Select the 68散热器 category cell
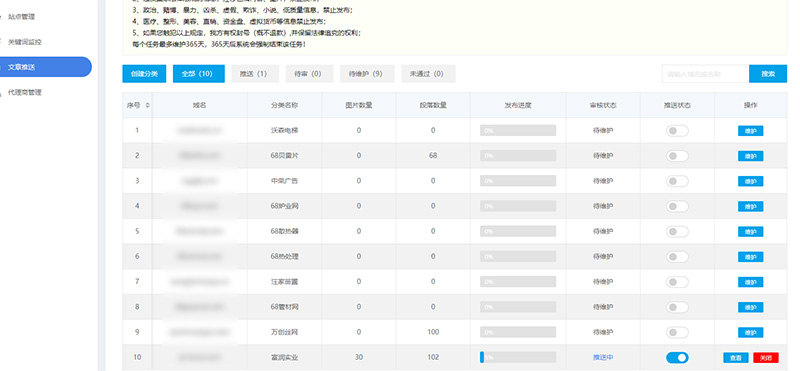800x371 pixels. coord(284,231)
